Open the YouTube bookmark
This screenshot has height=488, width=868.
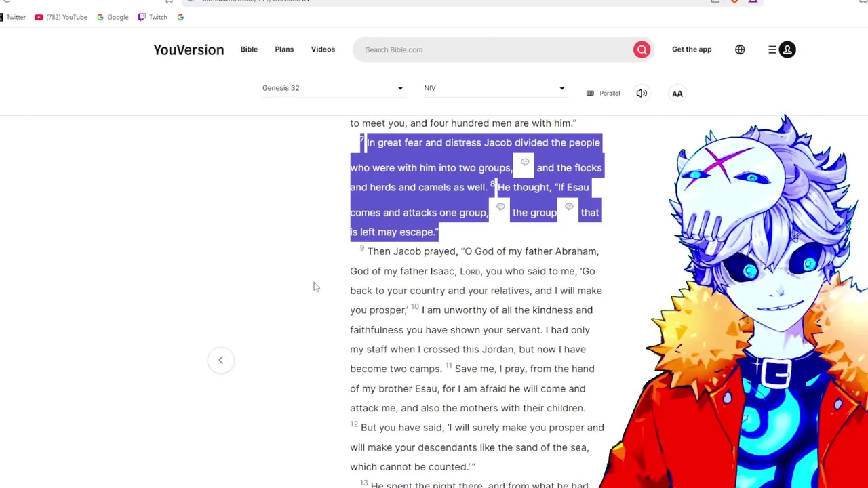coord(61,17)
